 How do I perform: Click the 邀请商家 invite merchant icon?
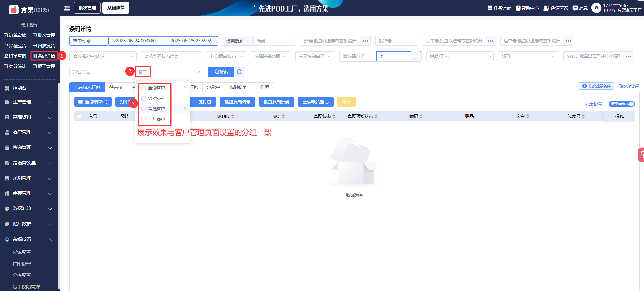[x=546, y=8]
